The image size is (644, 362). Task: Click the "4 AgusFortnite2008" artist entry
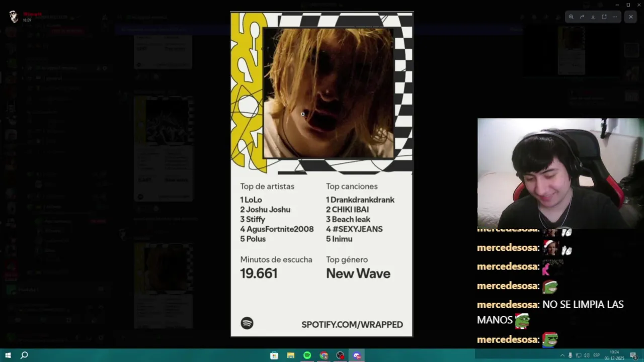coord(277,229)
